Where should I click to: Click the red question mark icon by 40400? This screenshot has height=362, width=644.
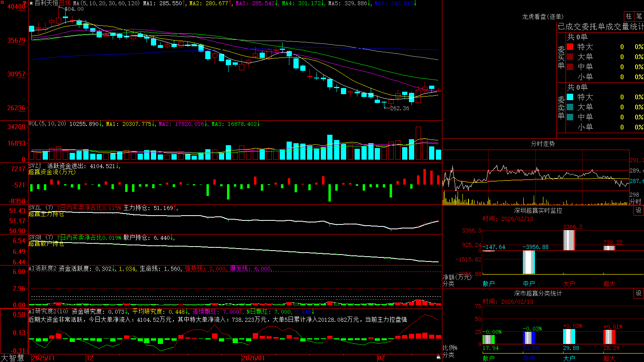[25, 4]
